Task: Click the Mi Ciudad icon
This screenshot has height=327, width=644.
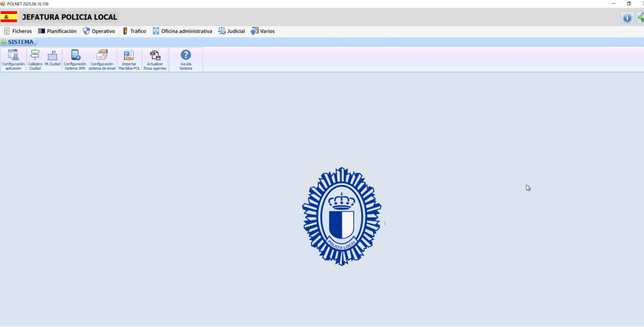Action: point(52,59)
